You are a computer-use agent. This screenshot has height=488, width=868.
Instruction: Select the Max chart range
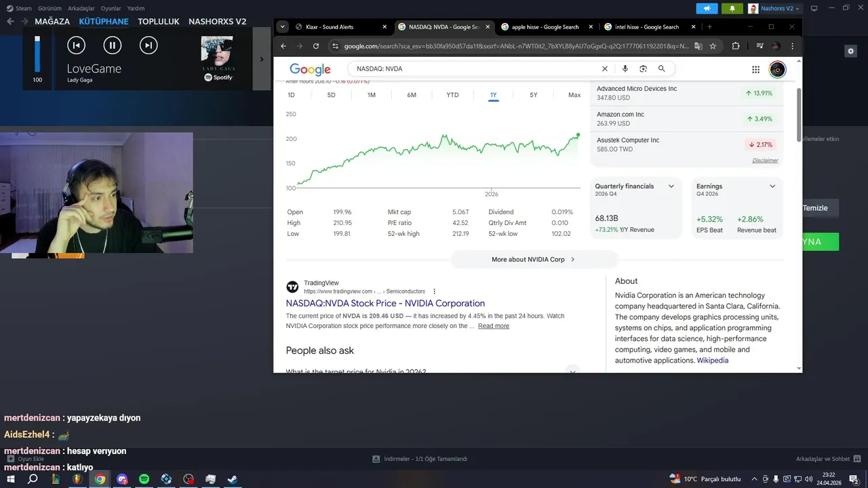pos(574,95)
